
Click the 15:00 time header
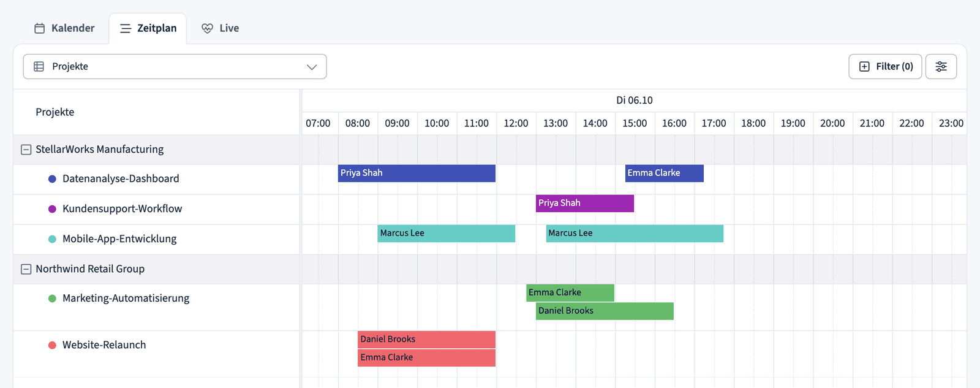click(635, 124)
